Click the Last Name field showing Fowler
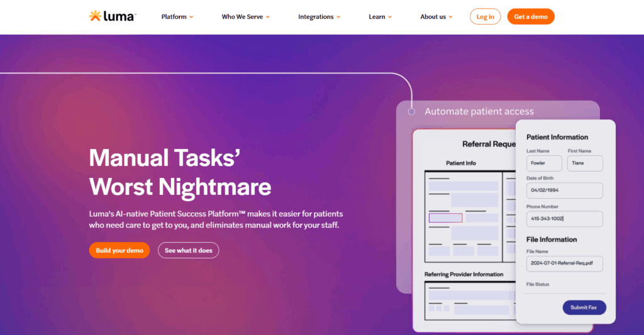 [544, 163]
